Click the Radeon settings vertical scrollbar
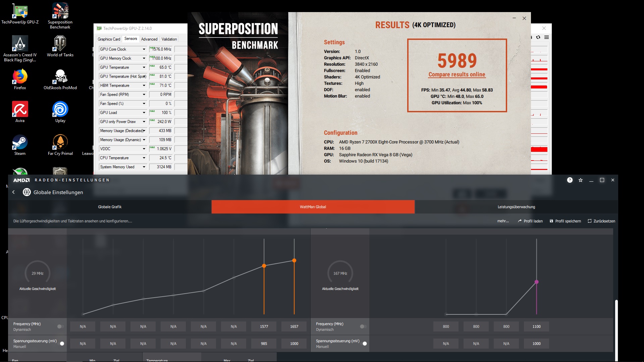 point(616,330)
